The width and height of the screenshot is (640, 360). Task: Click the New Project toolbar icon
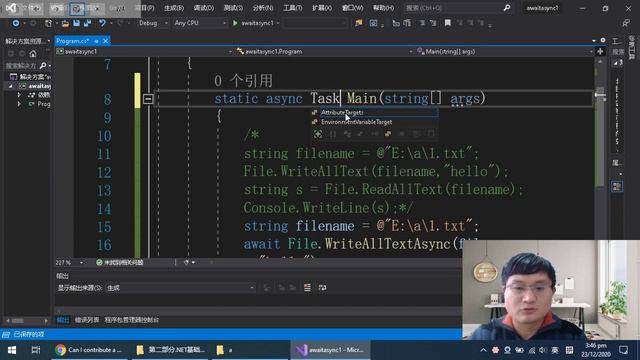(x=48, y=23)
